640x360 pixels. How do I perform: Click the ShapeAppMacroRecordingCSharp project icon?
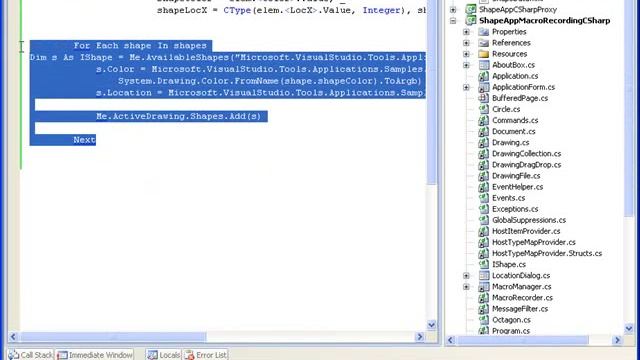click(x=471, y=20)
